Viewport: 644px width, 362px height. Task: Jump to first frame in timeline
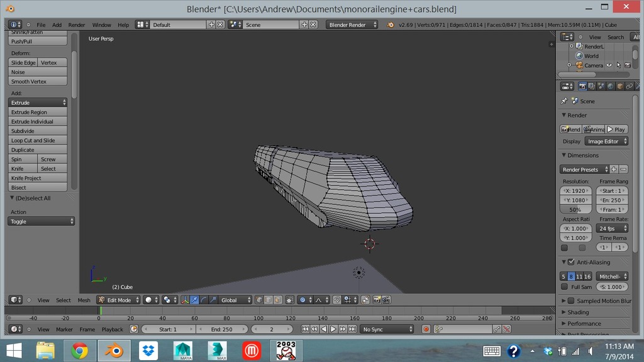[305, 329]
